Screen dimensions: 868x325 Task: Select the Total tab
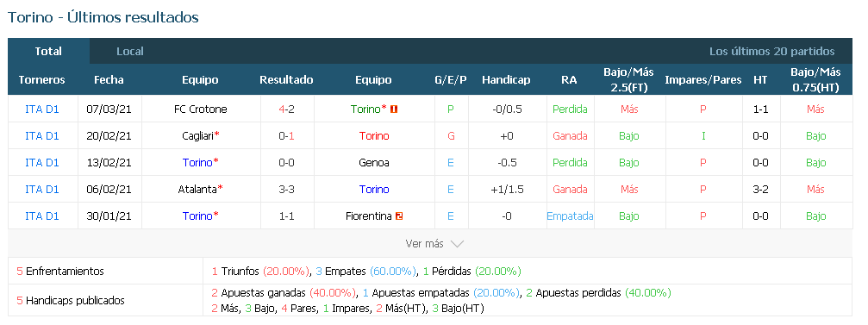48,52
